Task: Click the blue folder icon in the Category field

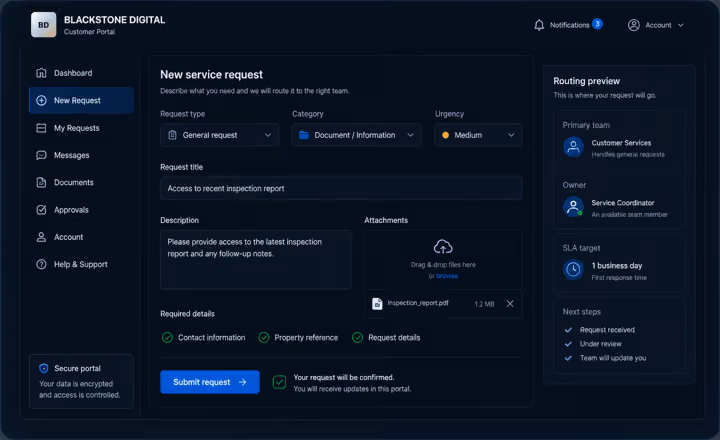Action: 304,135
